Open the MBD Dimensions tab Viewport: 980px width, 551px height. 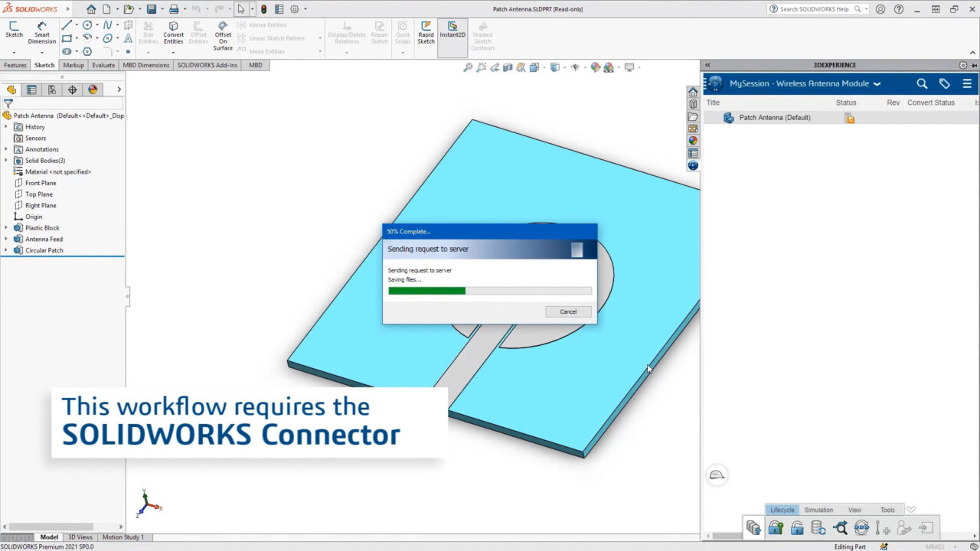click(x=146, y=65)
